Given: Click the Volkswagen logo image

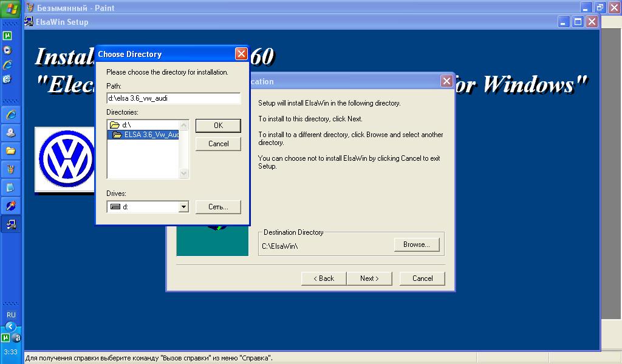Looking at the screenshot, I should 65,160.
